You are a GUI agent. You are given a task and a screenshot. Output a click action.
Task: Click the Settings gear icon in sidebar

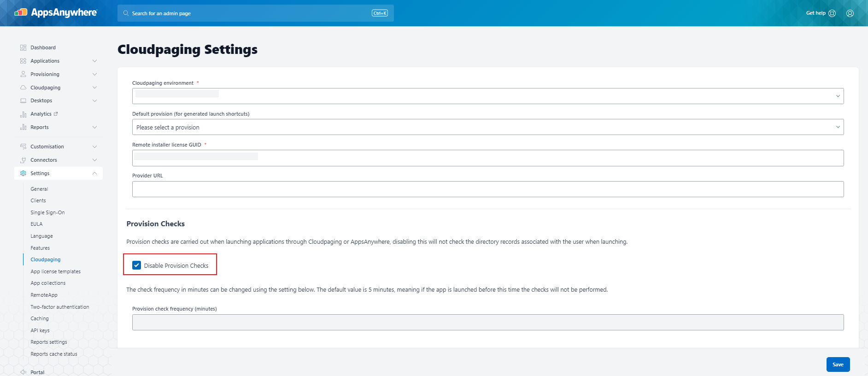pyautogui.click(x=23, y=173)
